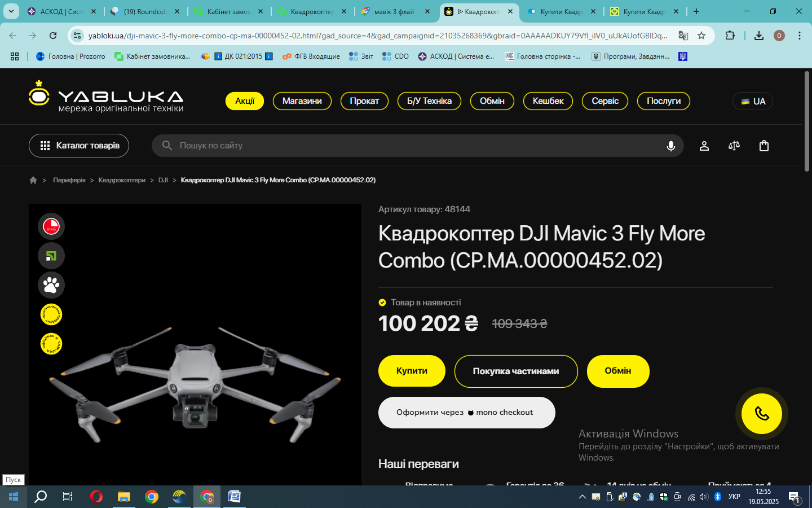Open УКР keyboard language indicator

coord(734,497)
